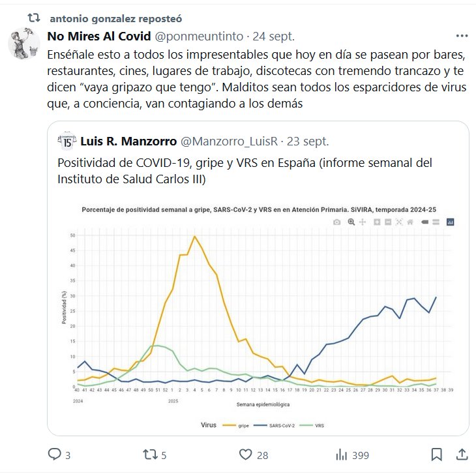This screenshot has width=476, height=476.
Task: Share the post with the upload arrow icon
Action: click(x=462, y=454)
